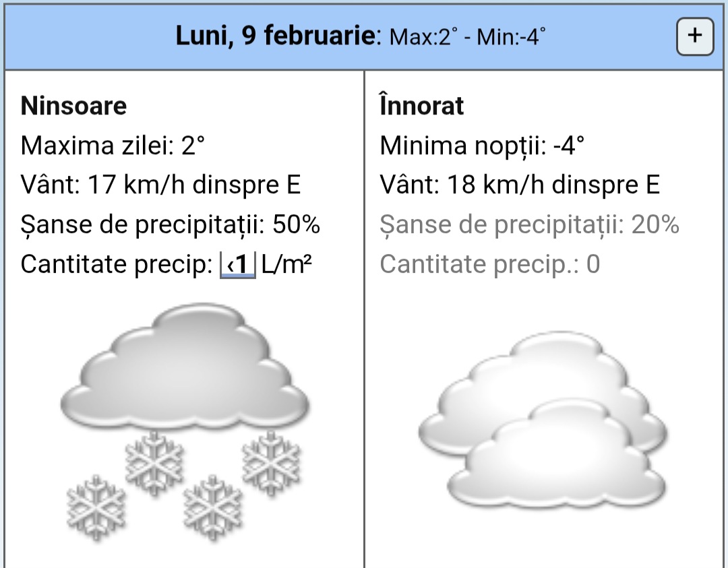Select the "Luni, 9 februarie" date heading
728x568 pixels.
(x=274, y=35)
